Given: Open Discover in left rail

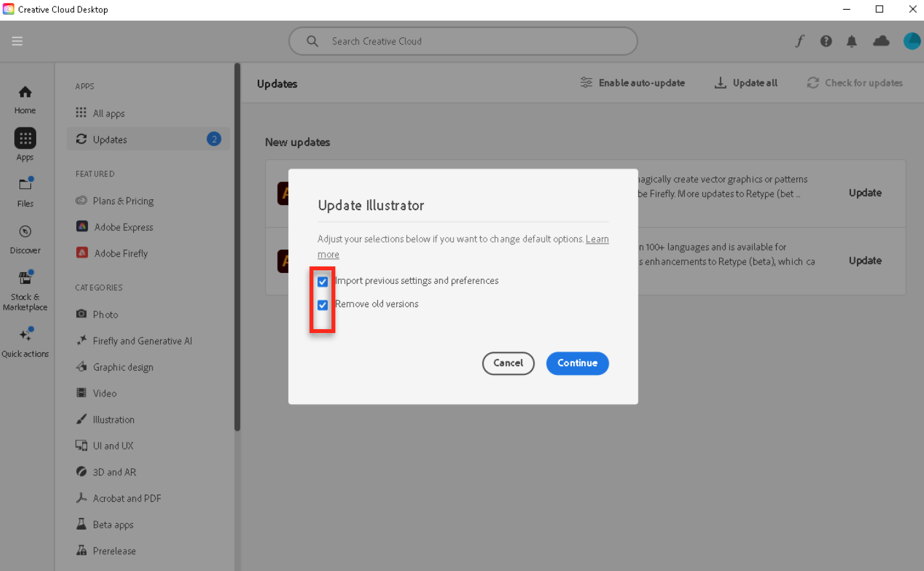Looking at the screenshot, I should [x=25, y=239].
